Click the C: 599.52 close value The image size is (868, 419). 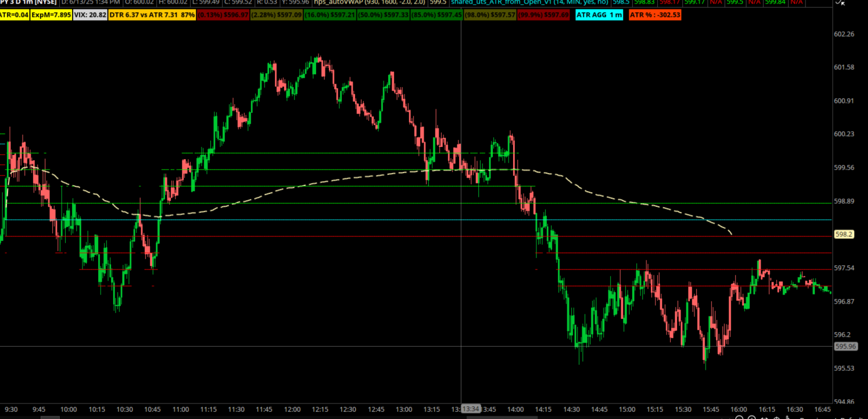[238, 2]
